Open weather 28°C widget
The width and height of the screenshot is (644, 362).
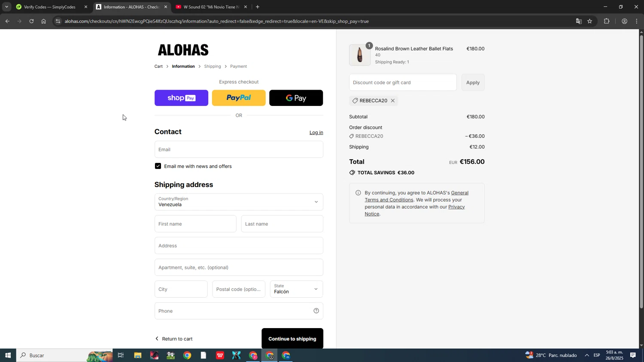point(551,355)
